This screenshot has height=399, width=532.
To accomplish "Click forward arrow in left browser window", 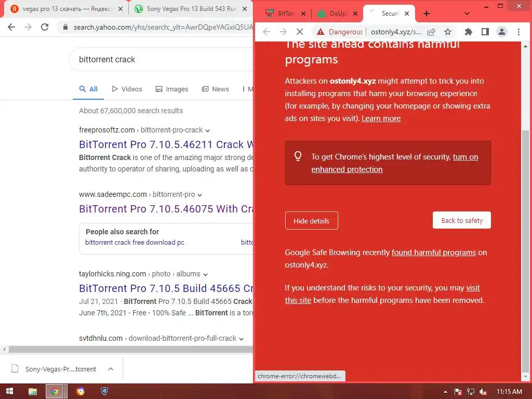I will pyautogui.click(x=28, y=27).
